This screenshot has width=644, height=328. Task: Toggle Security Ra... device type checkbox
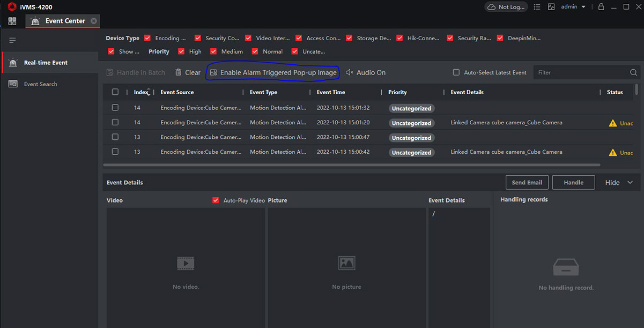[450, 38]
